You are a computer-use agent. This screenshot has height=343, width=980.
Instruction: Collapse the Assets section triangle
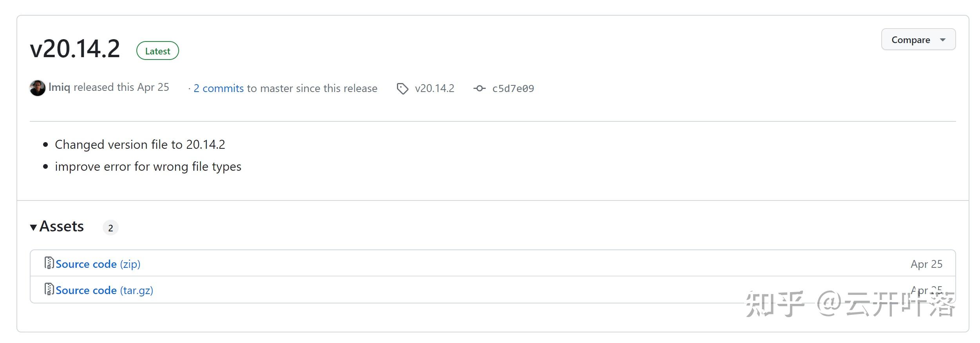tap(34, 227)
